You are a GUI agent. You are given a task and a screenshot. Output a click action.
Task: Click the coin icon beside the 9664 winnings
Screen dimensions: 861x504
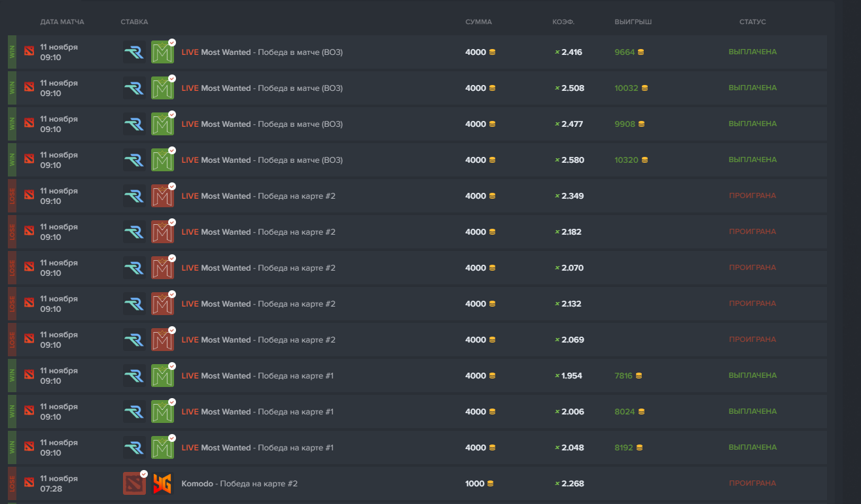pyautogui.click(x=641, y=52)
